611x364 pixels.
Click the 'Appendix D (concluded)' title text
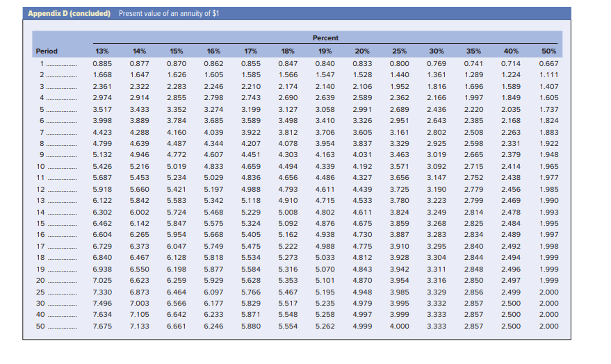[69, 14]
